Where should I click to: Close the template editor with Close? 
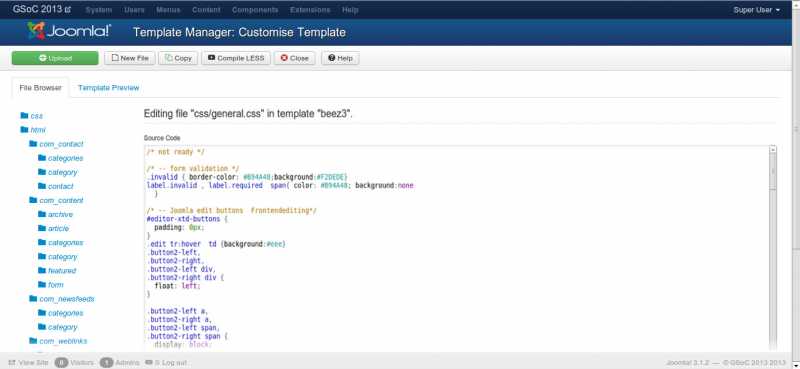(294, 58)
